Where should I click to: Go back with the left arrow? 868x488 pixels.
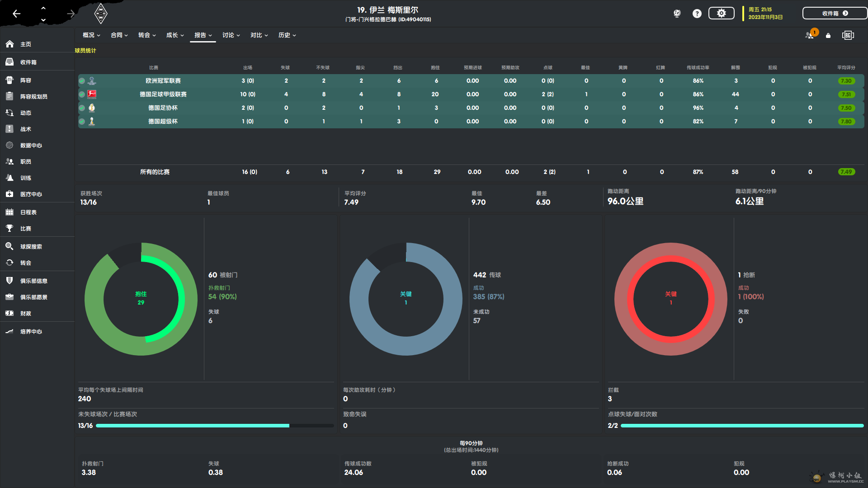[17, 14]
